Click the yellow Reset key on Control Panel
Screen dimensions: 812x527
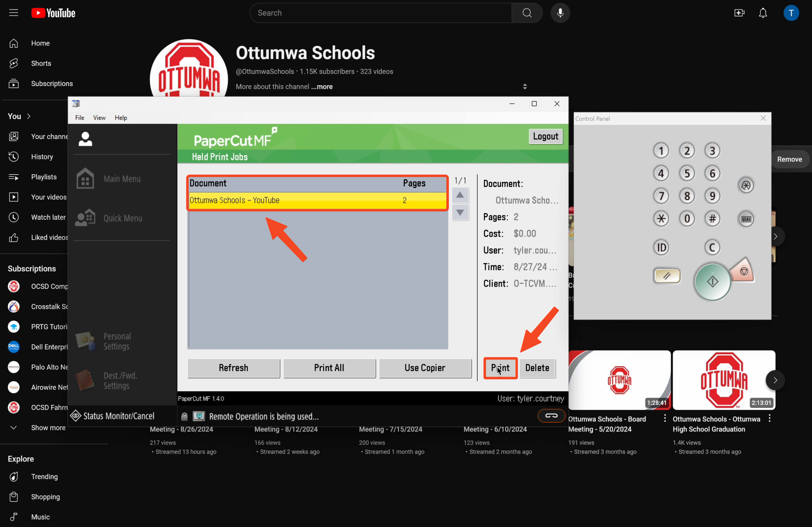click(x=667, y=276)
